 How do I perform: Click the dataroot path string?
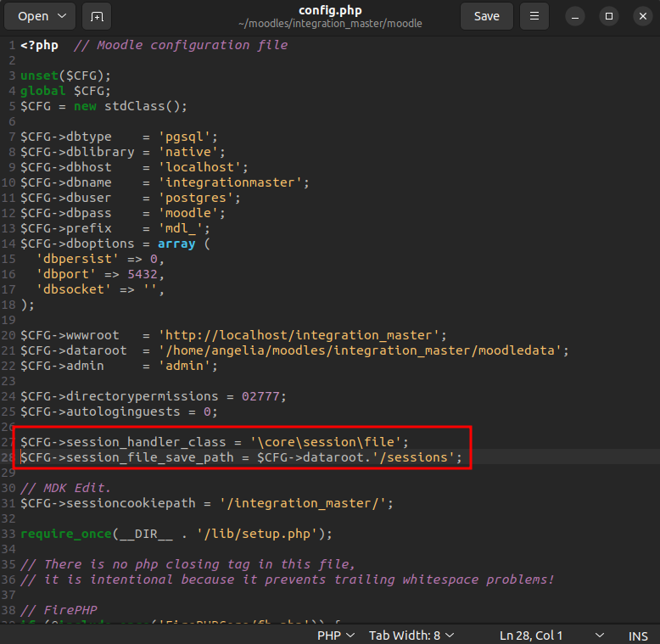point(360,350)
